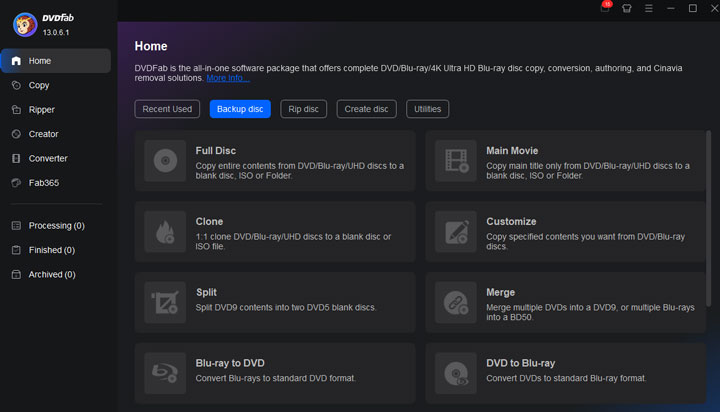
Task: Click the Home page heading
Action: point(151,46)
